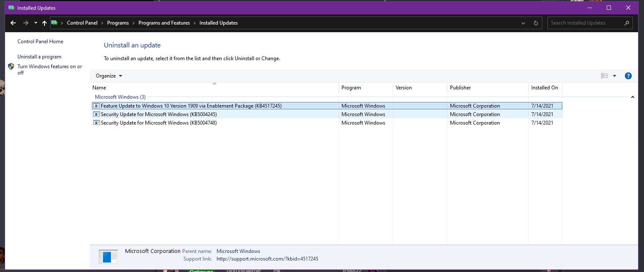Select the Microsoft Windows (3) group header
644x272 pixels.
[120, 97]
